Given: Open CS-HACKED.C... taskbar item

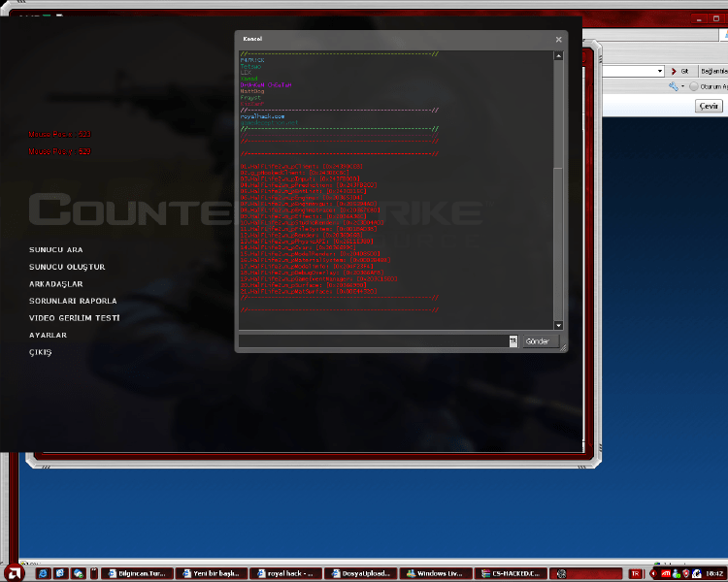Looking at the screenshot, I should click(x=511, y=573).
